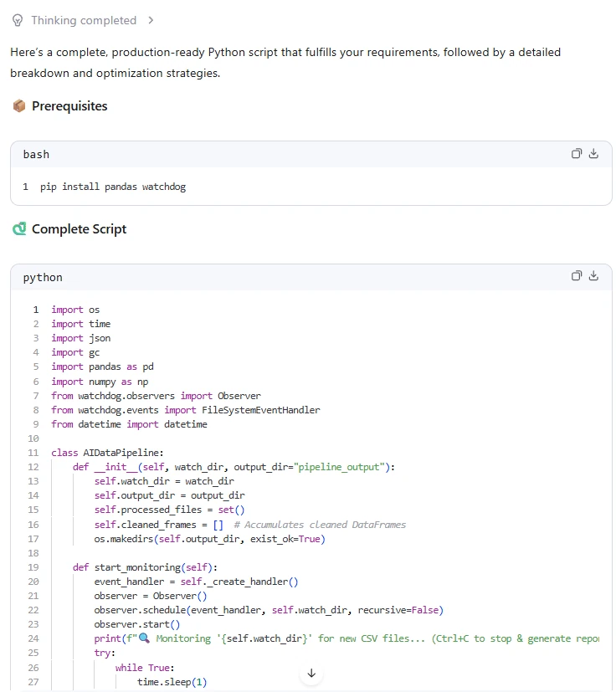Download the python code block
Screen dimensions: 616x692
593,276
